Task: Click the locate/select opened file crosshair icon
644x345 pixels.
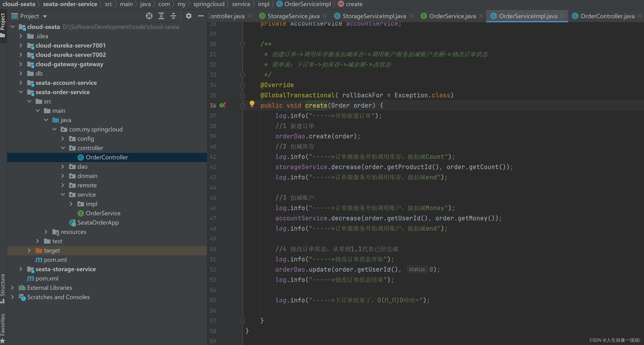Action: tap(149, 16)
